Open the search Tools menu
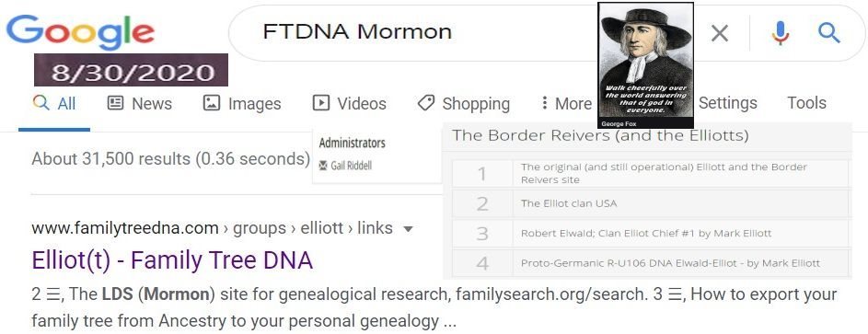Image resolution: width=868 pixels, height=334 pixels. pyautogui.click(x=806, y=103)
